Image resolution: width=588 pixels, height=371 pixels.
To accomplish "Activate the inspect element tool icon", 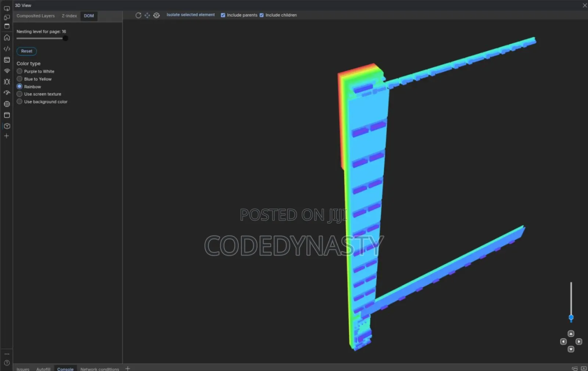I will pos(7,8).
